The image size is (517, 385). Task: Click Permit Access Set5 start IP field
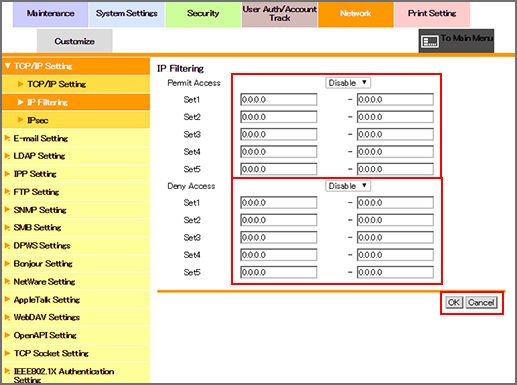(x=279, y=169)
